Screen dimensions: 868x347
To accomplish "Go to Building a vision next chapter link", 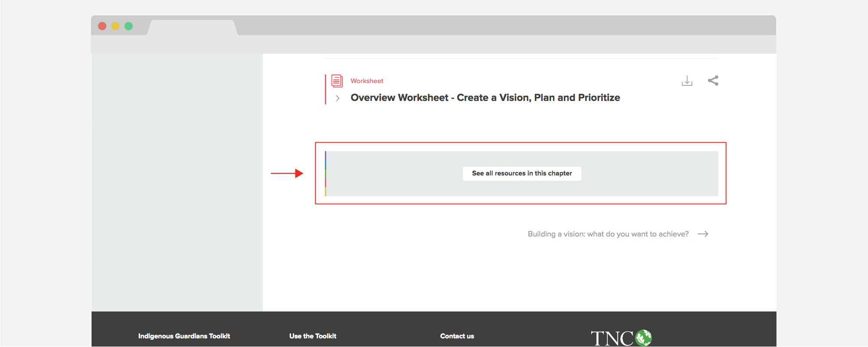I will click(608, 234).
